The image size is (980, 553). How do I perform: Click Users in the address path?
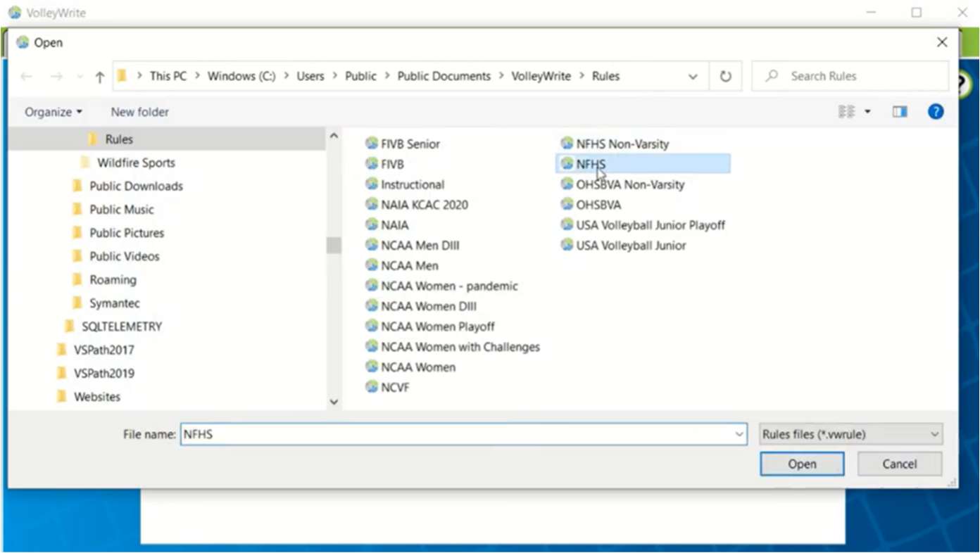[310, 77]
